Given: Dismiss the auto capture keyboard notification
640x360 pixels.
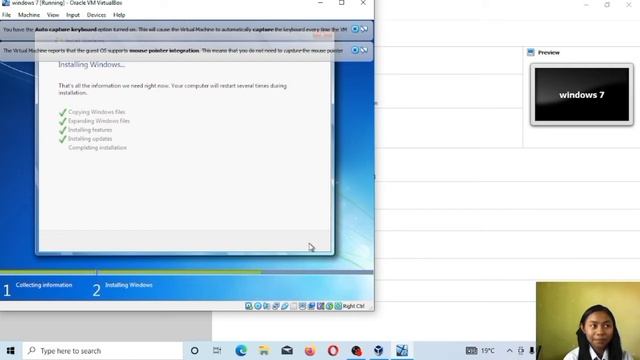Looking at the screenshot, I should tap(355, 29).
